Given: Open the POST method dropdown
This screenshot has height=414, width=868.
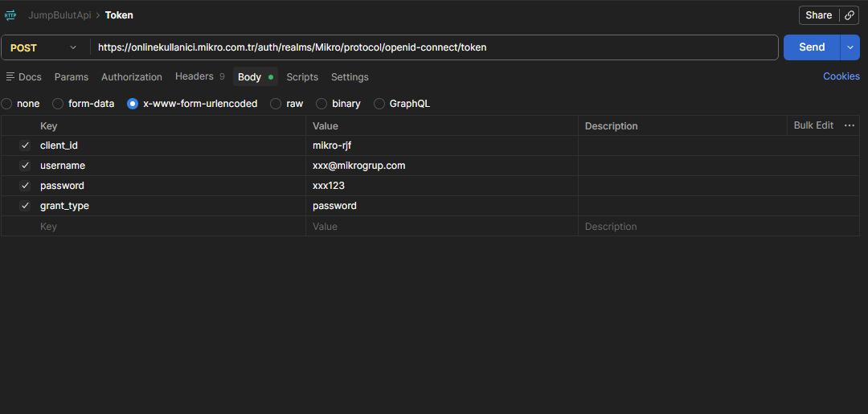Looking at the screenshot, I should point(45,47).
